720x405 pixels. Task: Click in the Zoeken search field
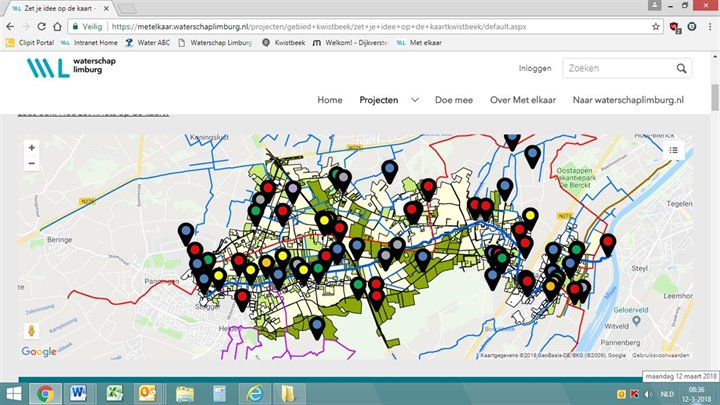coord(615,69)
